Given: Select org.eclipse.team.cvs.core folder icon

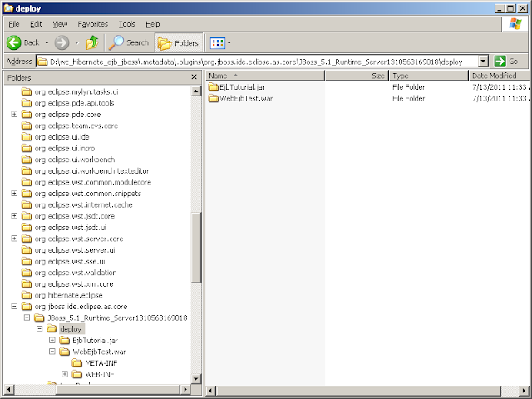Looking at the screenshot, I should pos(27,126).
